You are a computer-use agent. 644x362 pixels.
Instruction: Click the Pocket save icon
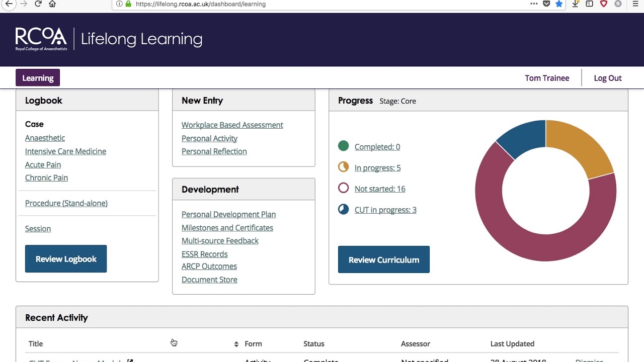[546, 4]
